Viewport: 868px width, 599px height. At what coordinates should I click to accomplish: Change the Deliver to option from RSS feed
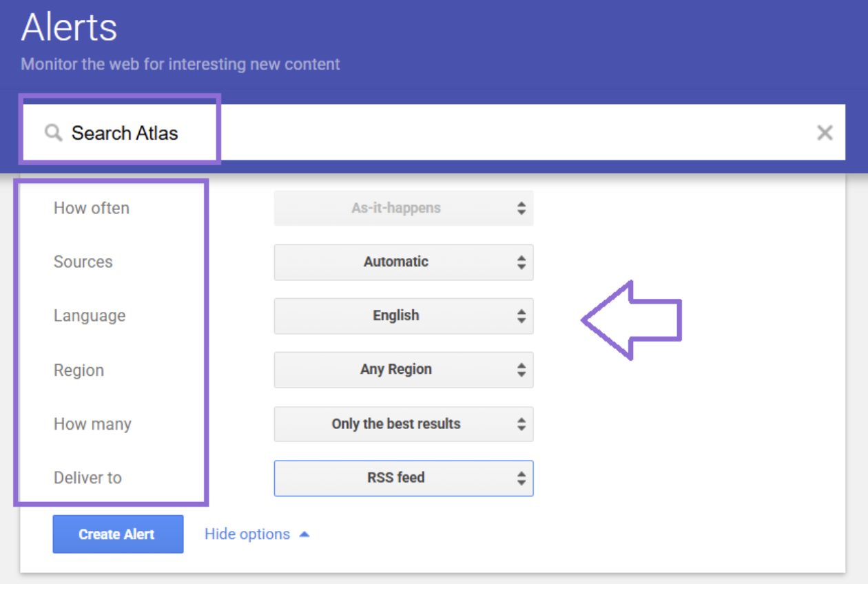coord(404,478)
